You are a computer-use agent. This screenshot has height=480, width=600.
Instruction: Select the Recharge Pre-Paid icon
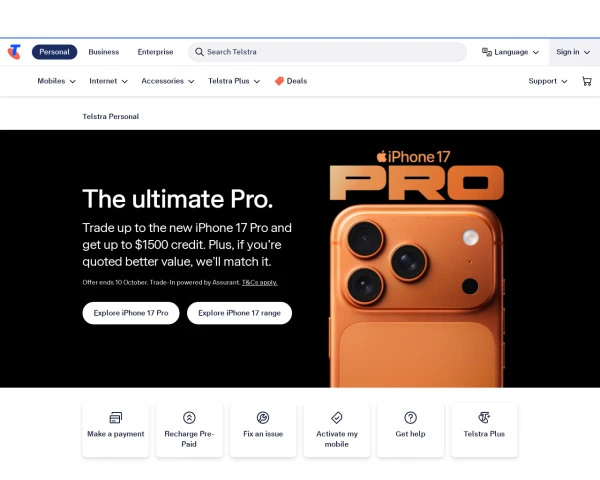click(189, 417)
